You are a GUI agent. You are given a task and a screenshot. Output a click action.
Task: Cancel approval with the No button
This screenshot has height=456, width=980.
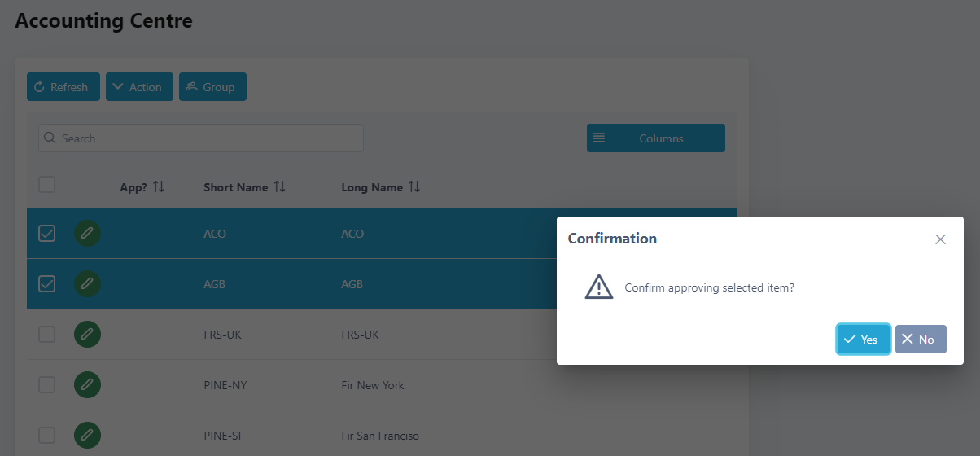click(921, 340)
